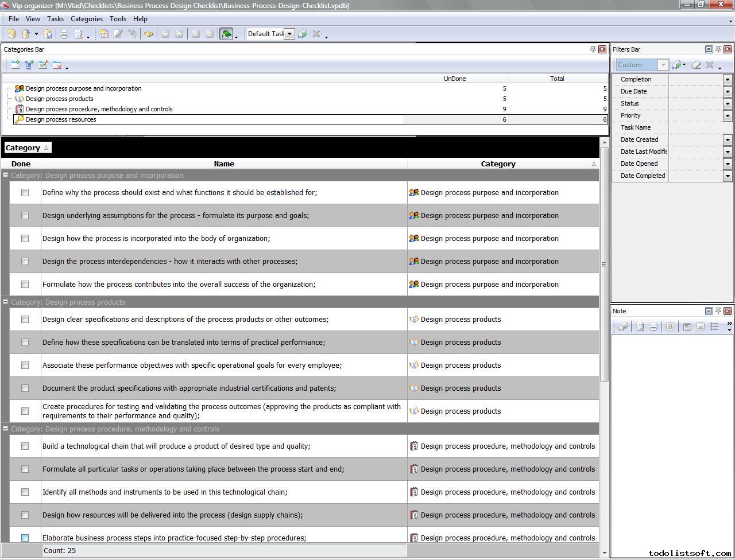
Task: Click the pin button on Filters Bar
Action: point(718,49)
